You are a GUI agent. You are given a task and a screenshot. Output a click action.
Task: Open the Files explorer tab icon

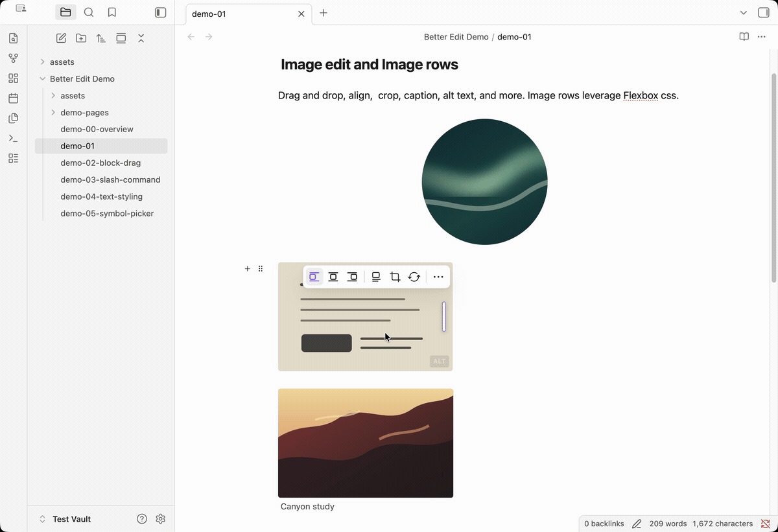65,12
